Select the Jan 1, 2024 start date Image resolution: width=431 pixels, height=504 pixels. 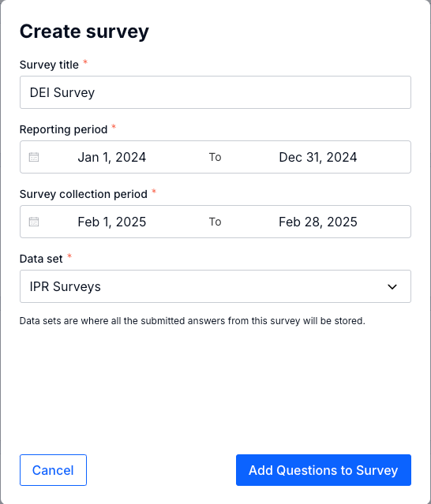pos(111,157)
